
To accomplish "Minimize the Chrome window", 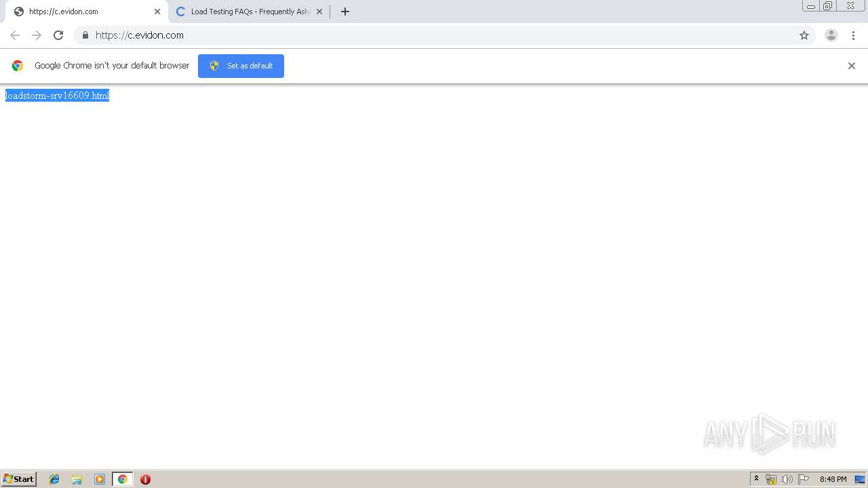I will (x=811, y=6).
